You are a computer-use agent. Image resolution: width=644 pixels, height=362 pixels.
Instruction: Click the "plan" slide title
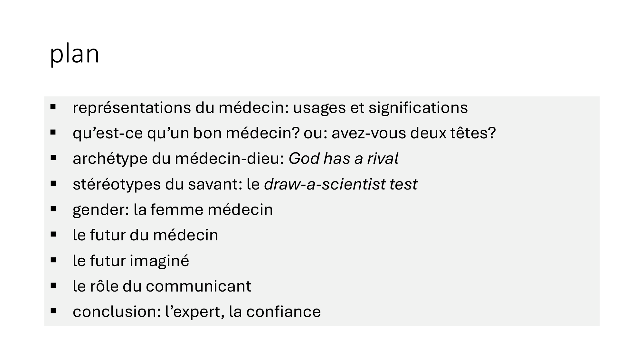pos(75,54)
